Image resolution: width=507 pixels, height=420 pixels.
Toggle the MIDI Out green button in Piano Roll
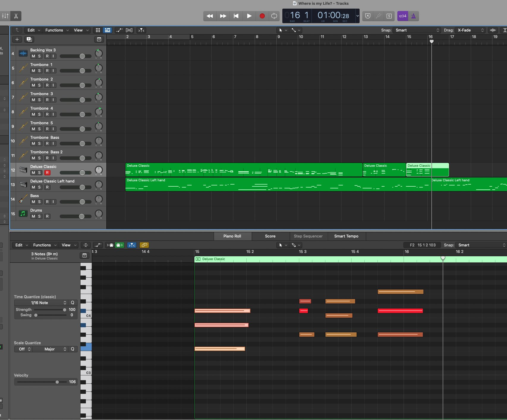pos(119,245)
